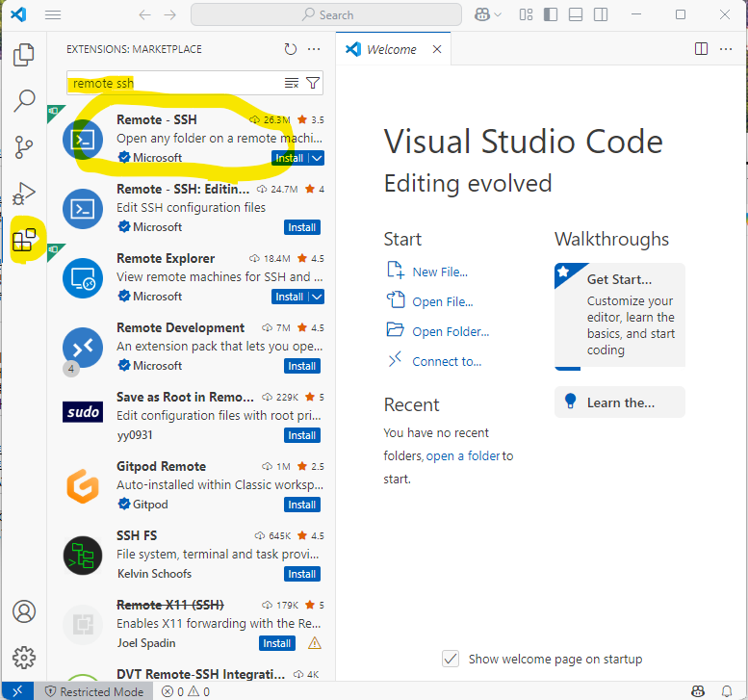Clear the extensions search results

point(291,83)
